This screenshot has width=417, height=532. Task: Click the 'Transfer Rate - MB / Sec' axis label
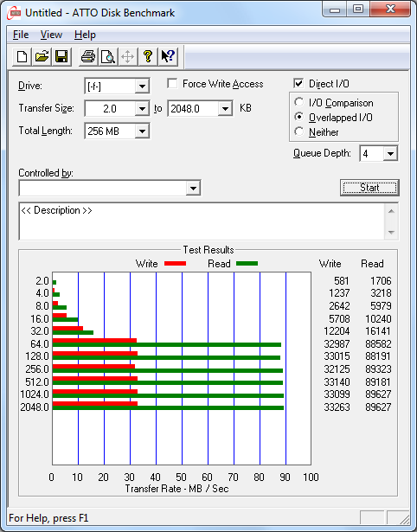[x=177, y=489]
